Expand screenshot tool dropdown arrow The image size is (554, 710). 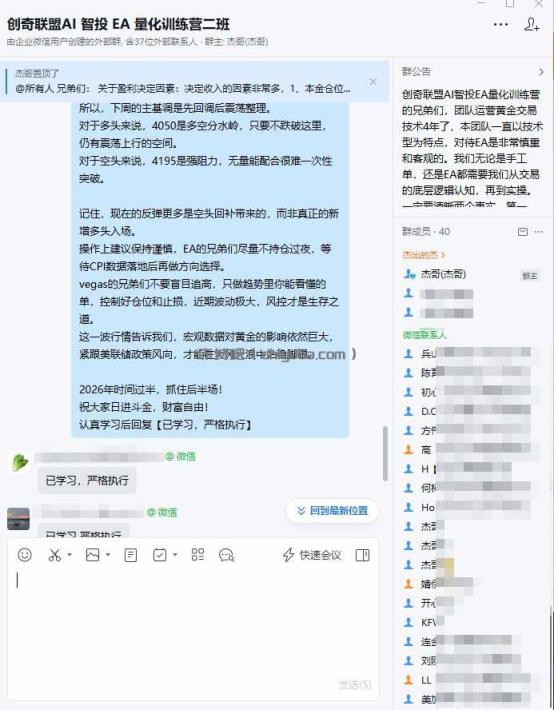(x=69, y=555)
